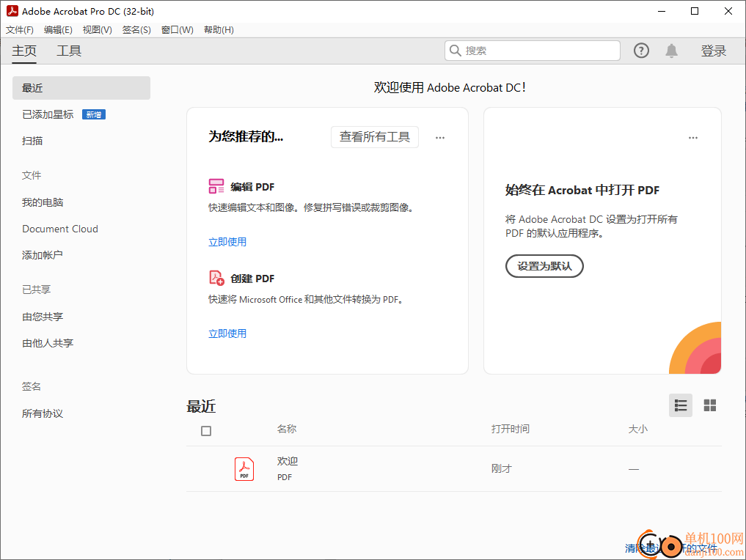Click the 设置为默认 button

pos(544,266)
